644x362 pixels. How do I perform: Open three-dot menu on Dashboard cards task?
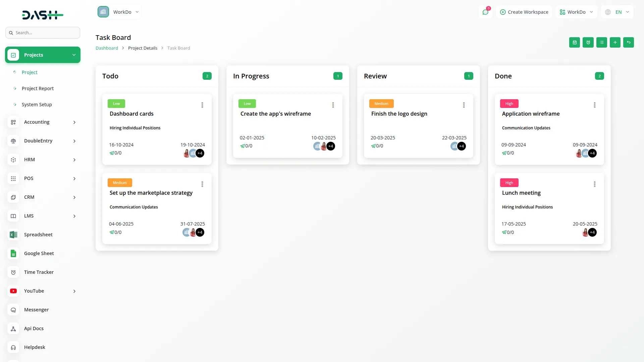point(202,105)
